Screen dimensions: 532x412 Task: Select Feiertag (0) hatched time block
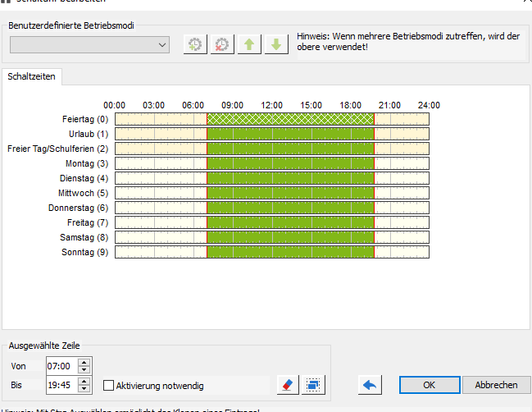[291, 119]
